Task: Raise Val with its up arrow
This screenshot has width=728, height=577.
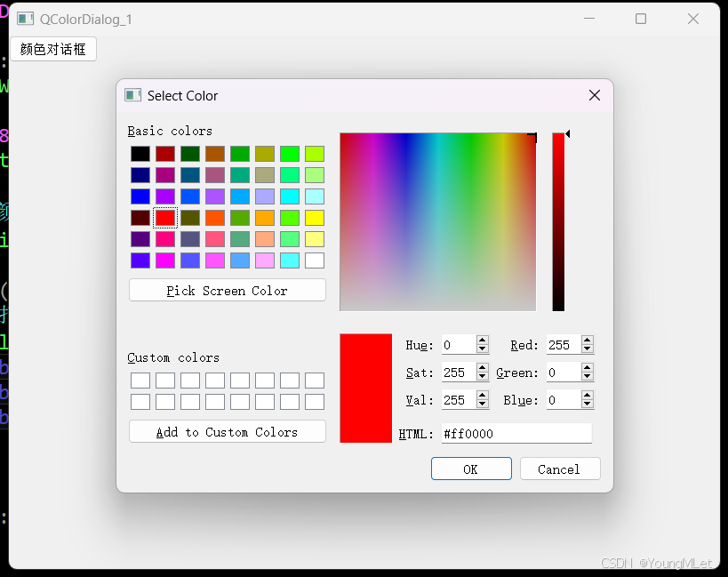Action: 483,396
